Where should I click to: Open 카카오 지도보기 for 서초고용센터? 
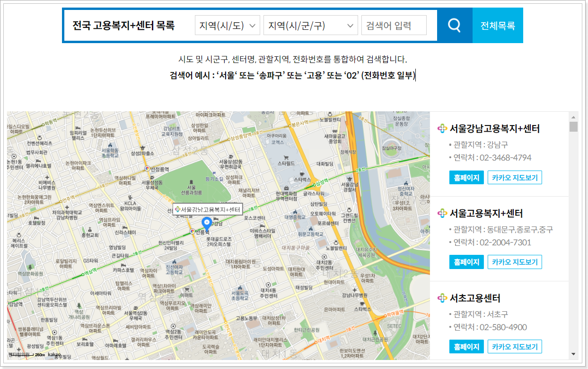click(x=515, y=346)
